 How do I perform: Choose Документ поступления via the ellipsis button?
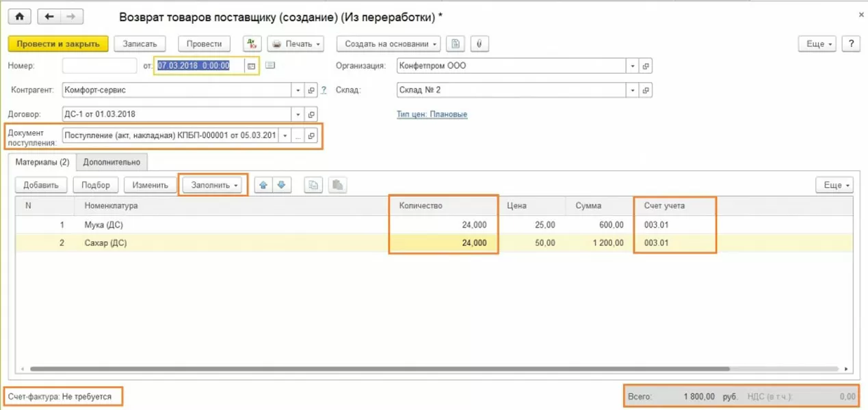(x=298, y=135)
